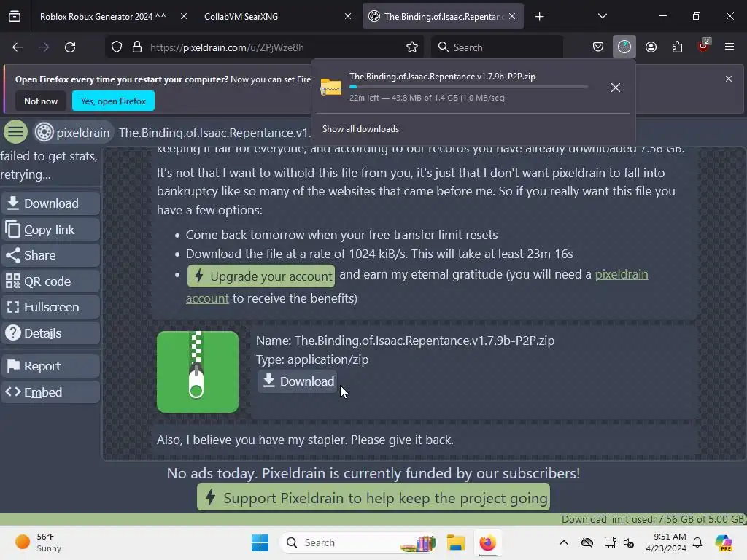The width and height of the screenshot is (747, 560).
Task: Click Not now on startup prompt
Action: pos(41,101)
